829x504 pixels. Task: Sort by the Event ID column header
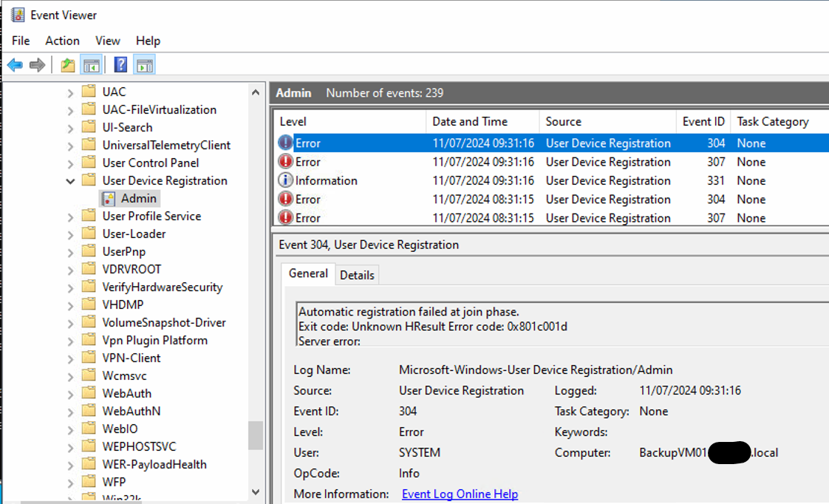point(703,122)
